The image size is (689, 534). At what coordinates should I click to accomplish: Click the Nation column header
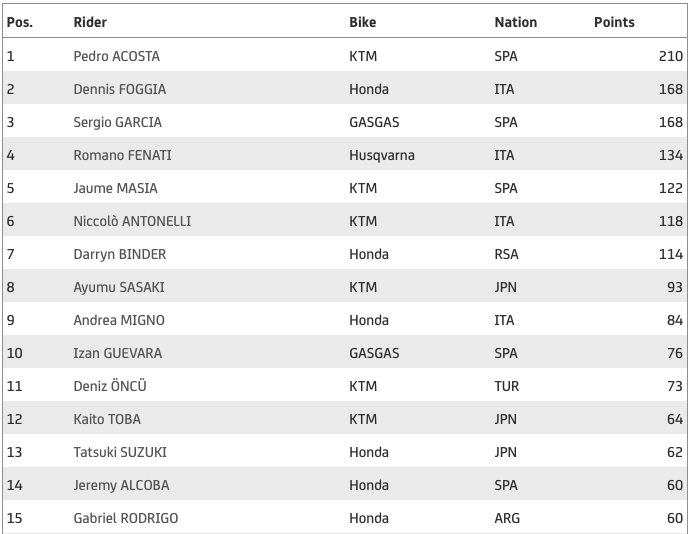[x=515, y=22]
